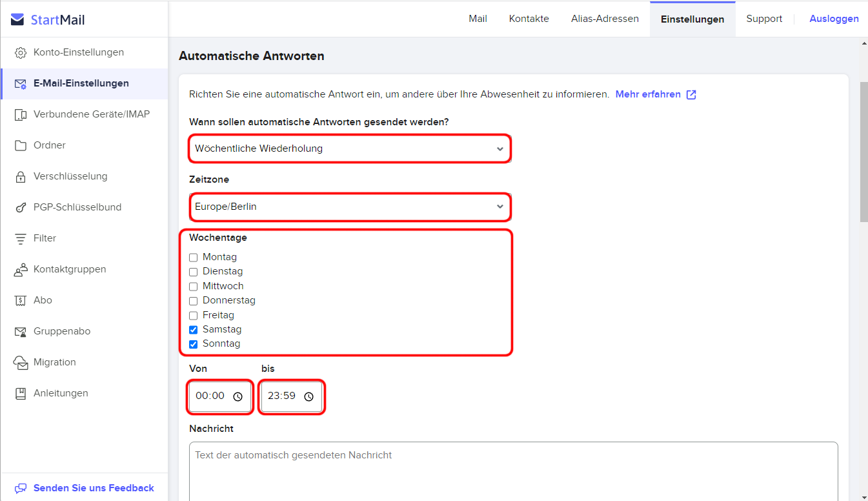Image resolution: width=868 pixels, height=501 pixels.
Task: Check the Freitag checkbox
Action: click(x=193, y=316)
